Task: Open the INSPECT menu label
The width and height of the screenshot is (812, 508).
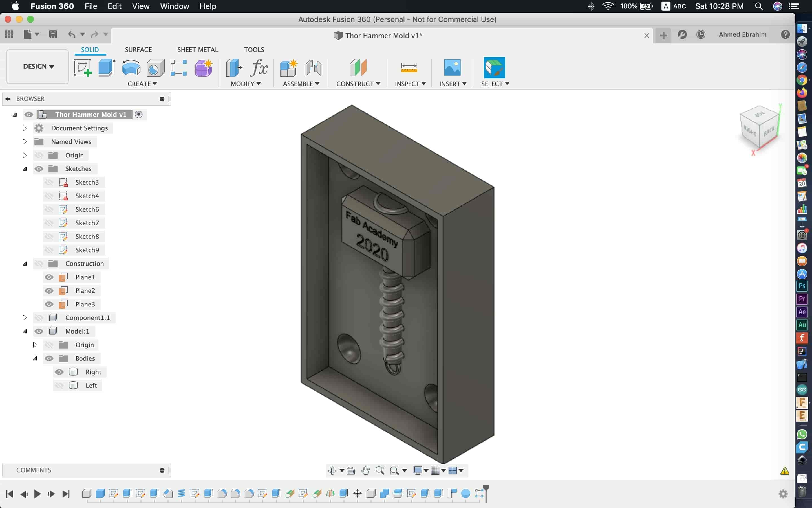Action: tap(410, 84)
